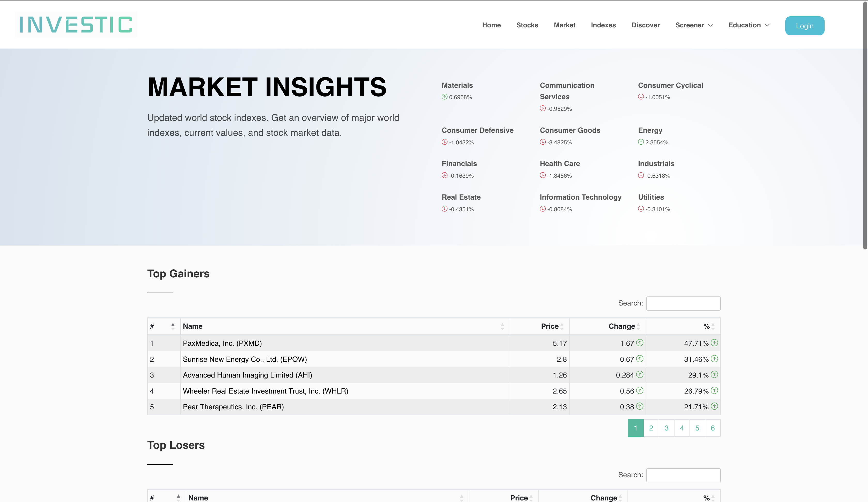
Task: Click up arrow icon beside PEAR change 0.38
Action: pyautogui.click(x=640, y=406)
